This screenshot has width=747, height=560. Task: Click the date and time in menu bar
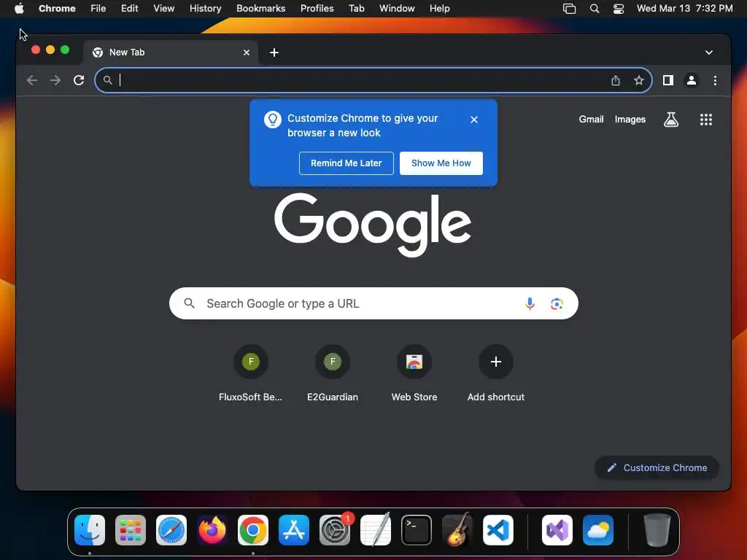click(684, 9)
